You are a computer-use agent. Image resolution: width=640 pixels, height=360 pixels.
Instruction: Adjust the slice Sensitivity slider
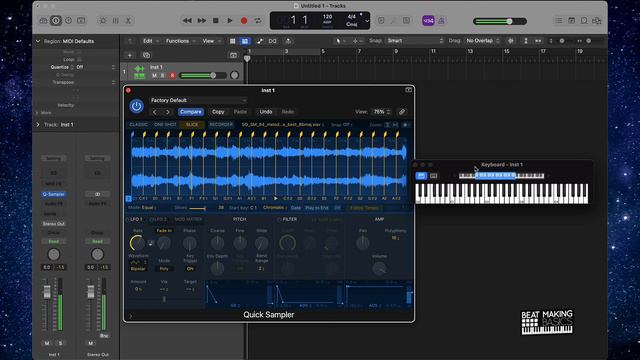(x=198, y=208)
